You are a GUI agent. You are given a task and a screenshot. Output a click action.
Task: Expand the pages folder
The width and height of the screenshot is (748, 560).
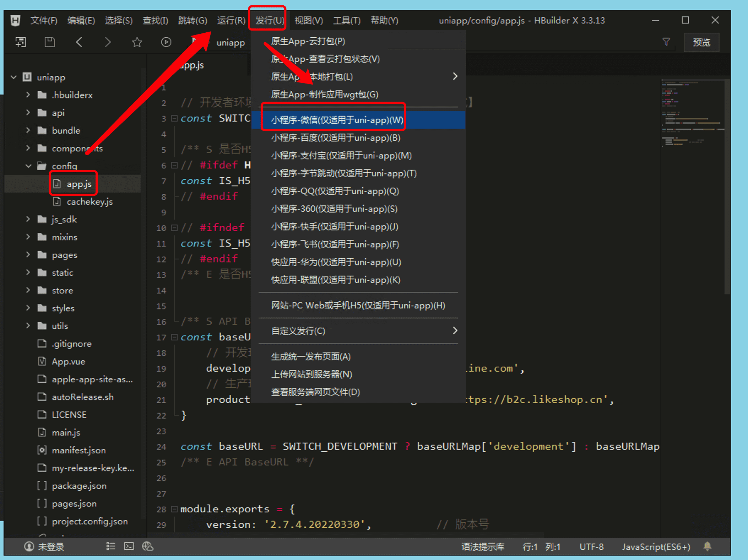[x=28, y=255]
